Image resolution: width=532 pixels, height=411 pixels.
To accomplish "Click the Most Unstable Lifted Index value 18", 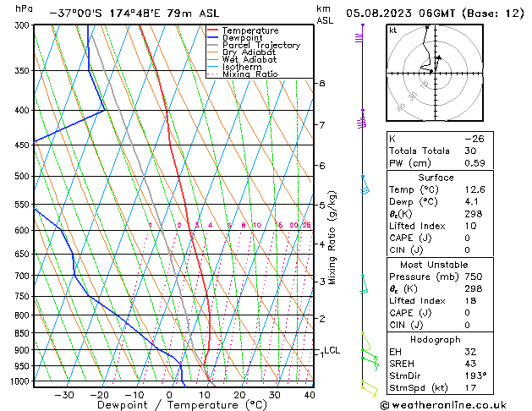I will pyautogui.click(x=470, y=301).
